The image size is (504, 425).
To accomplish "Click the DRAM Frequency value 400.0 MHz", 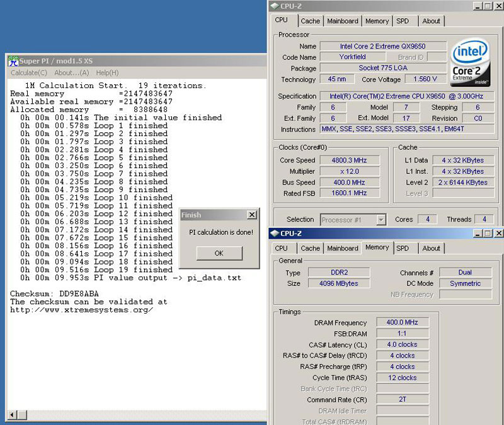I will click(x=403, y=322).
